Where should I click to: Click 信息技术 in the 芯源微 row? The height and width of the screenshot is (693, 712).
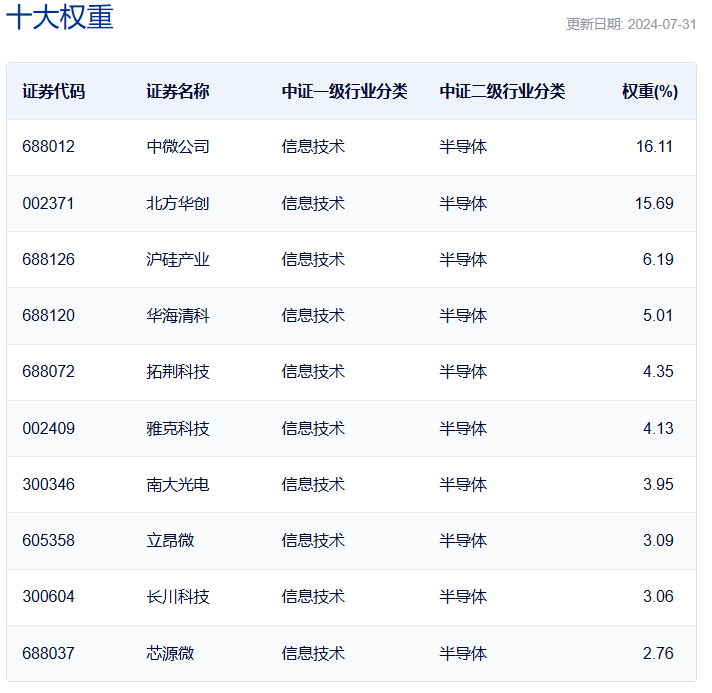[313, 653]
